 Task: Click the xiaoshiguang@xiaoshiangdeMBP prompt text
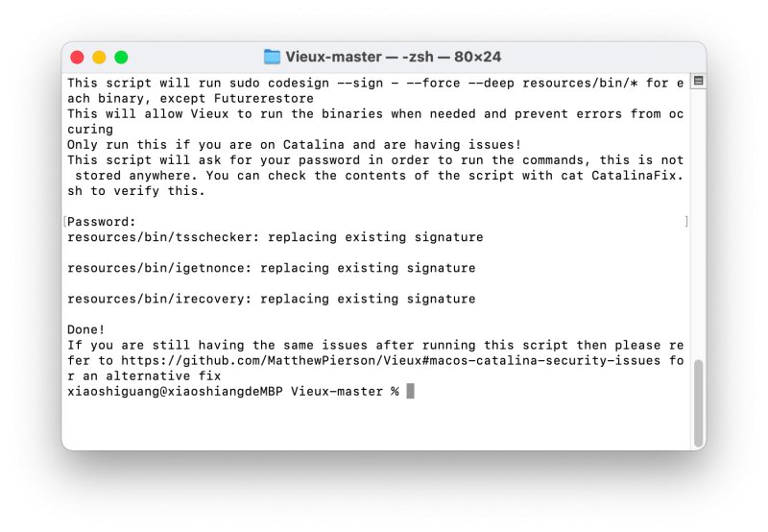tap(175, 392)
